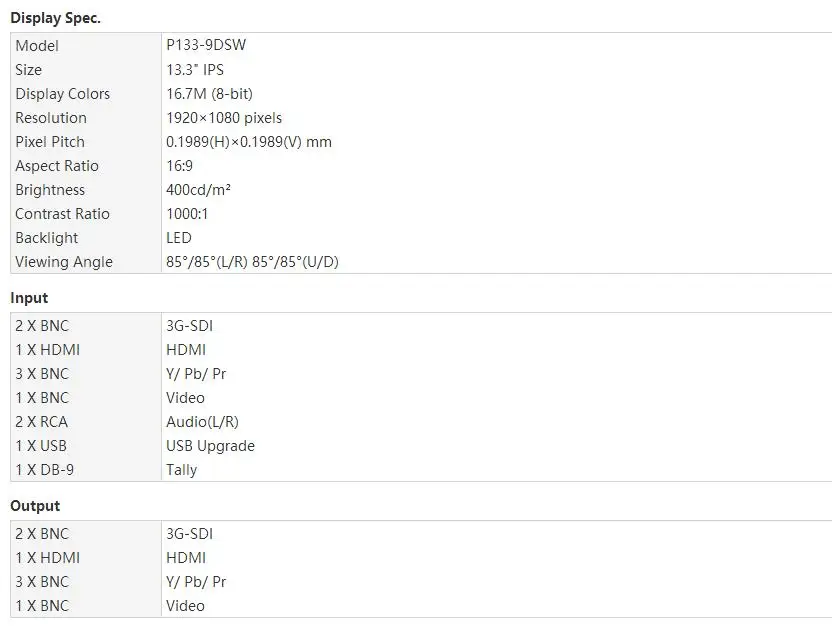Screen dimensions: 832x626
Task: Select the USB Upgrade cell
Action: (x=210, y=446)
